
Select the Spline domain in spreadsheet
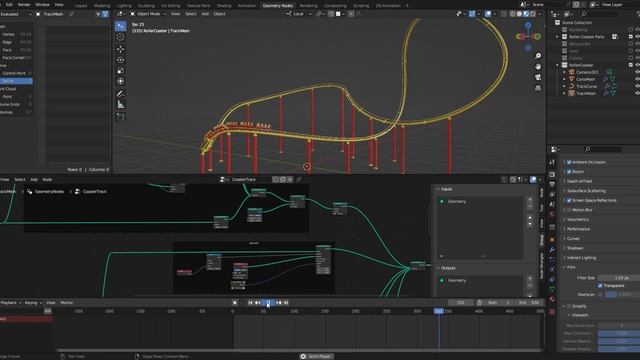16,81
